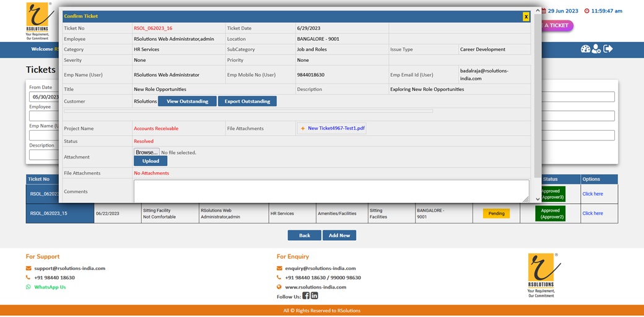The image size is (644, 317).
Task: Open the Facebook follow icon
Action: 306,296
